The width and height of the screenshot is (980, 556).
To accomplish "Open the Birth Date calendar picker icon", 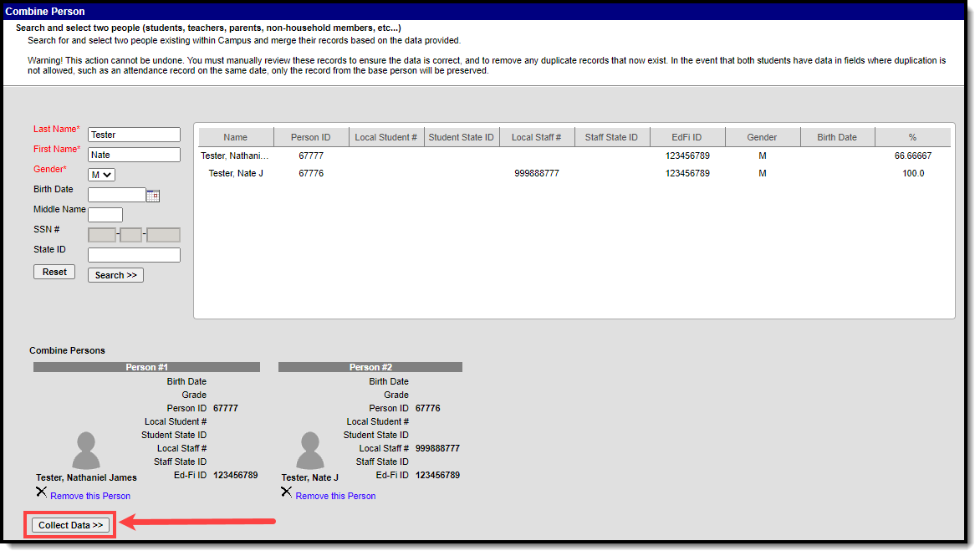I will (x=153, y=196).
